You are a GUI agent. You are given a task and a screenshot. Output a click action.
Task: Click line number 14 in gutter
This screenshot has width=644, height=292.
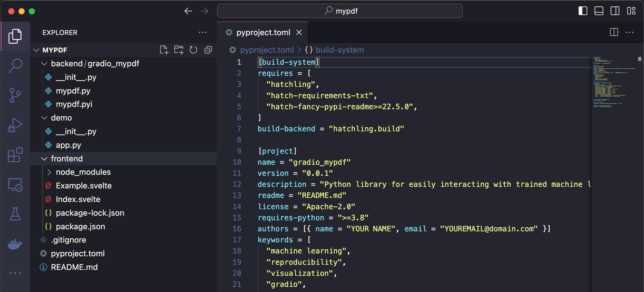pyautogui.click(x=237, y=207)
